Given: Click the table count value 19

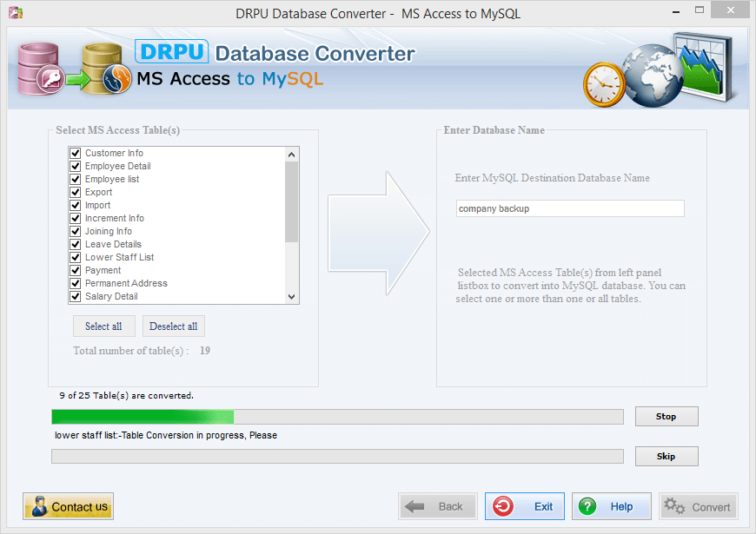Looking at the screenshot, I should coord(205,351).
